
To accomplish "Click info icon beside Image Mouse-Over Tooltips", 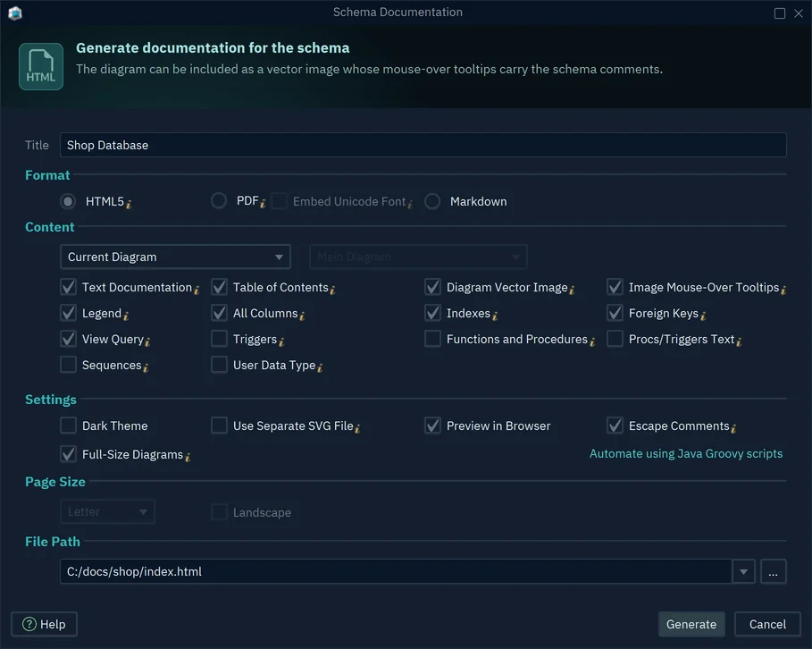I will tap(783, 290).
